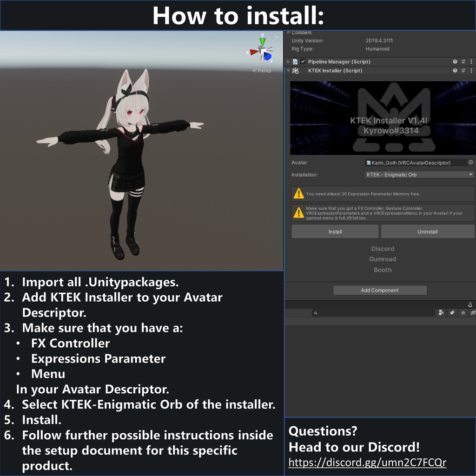This screenshot has height=476, width=476.
Task: Select the star favorites filter icon
Action: 463,312
